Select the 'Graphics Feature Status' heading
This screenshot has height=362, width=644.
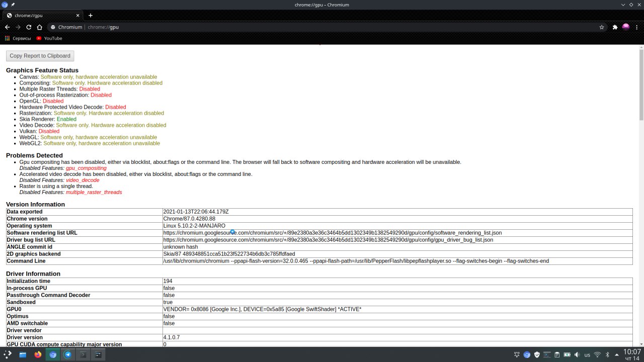pyautogui.click(x=42, y=70)
